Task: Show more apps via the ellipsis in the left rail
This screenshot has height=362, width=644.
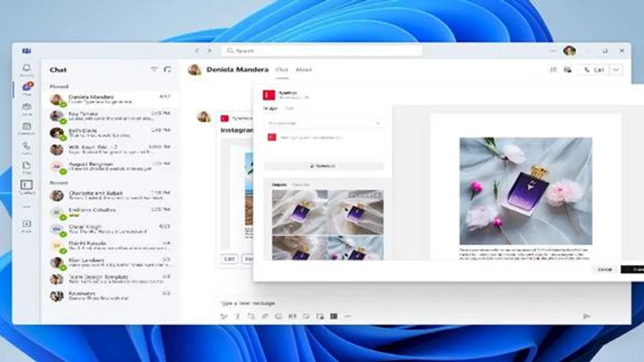Action: coord(26,206)
